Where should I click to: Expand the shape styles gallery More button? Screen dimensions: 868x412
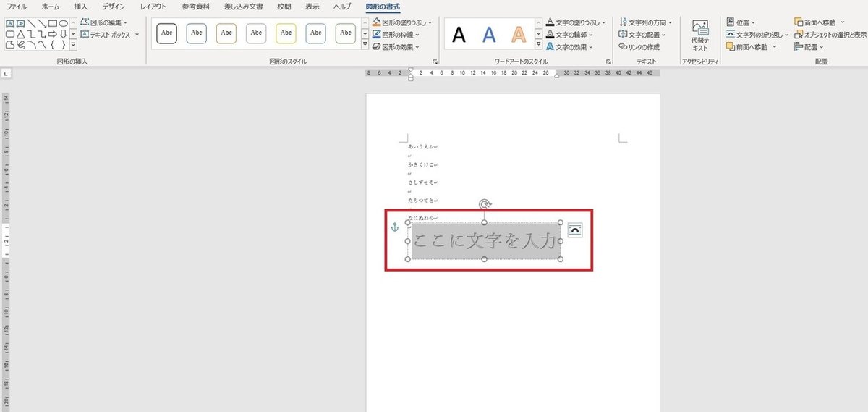pos(365,45)
